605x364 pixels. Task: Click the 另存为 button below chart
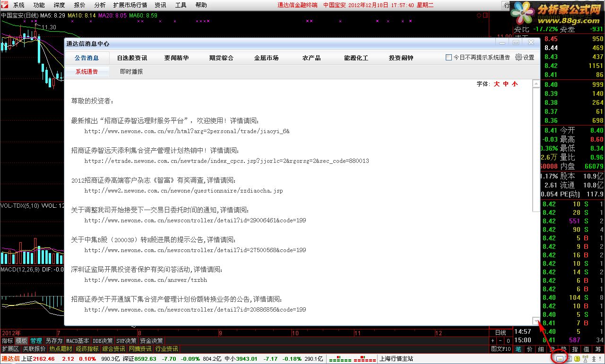click(53, 340)
